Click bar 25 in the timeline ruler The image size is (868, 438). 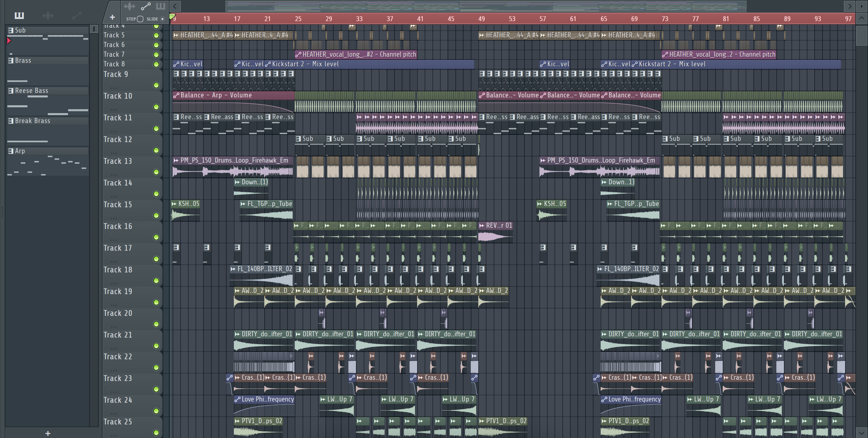point(298,19)
